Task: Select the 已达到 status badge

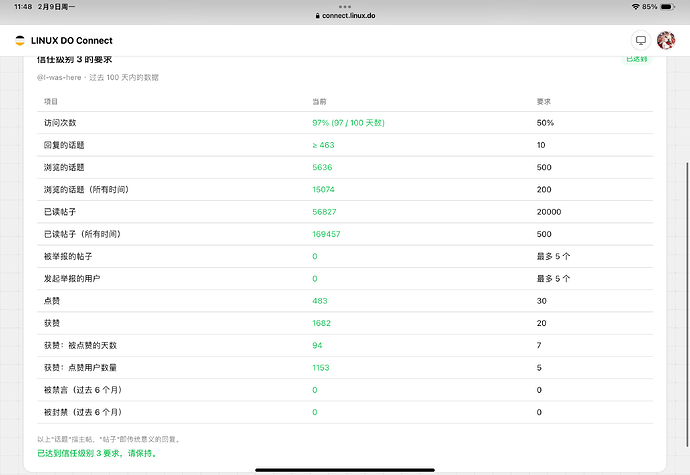Action: pos(637,59)
